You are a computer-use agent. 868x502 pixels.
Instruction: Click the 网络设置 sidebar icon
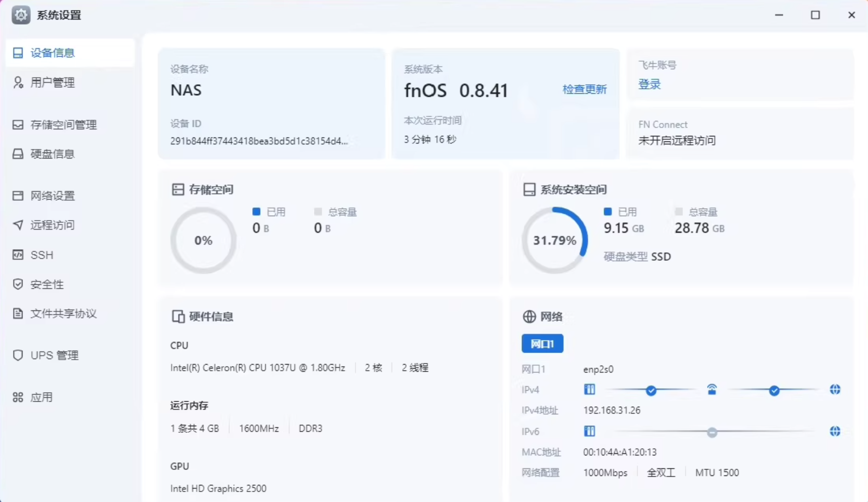18,196
